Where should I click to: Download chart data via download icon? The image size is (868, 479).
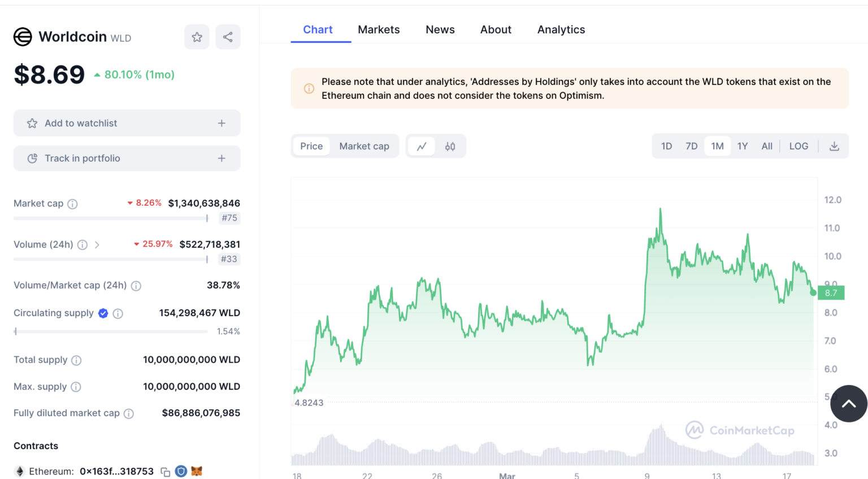click(x=834, y=146)
